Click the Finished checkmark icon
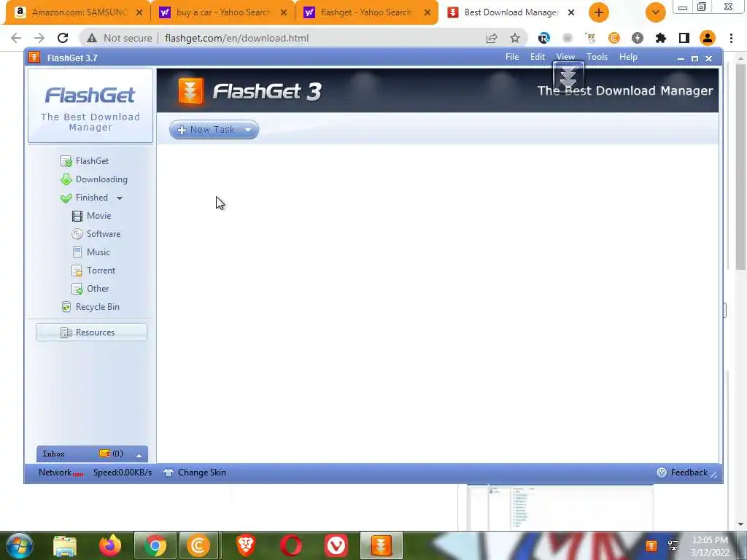Image resolution: width=747 pixels, height=560 pixels. 66,198
